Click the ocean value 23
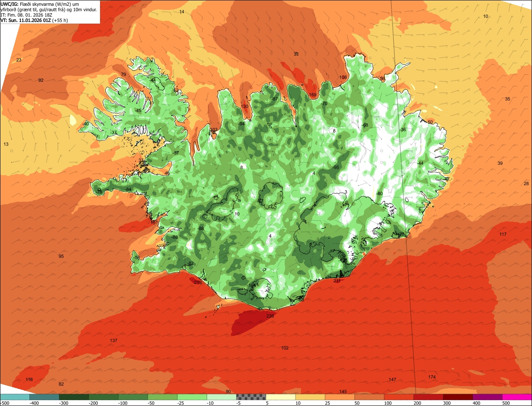This screenshot has height=406, width=532. click(x=19, y=60)
